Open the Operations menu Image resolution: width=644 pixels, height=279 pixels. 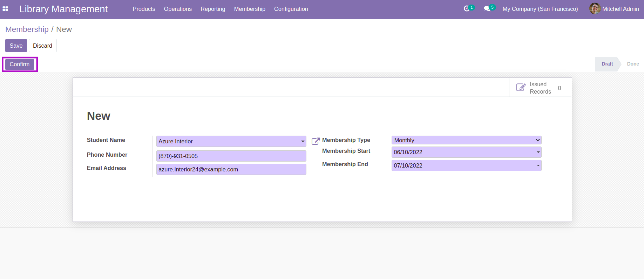click(x=178, y=9)
